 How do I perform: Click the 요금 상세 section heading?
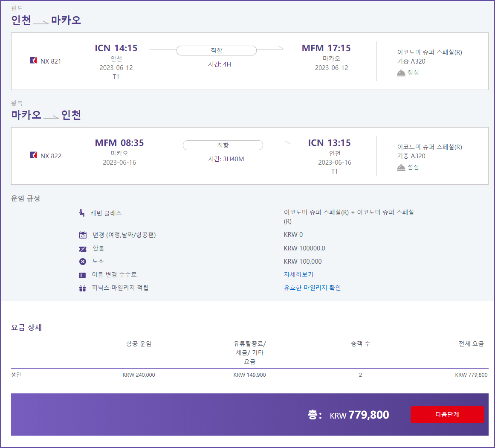(26, 328)
